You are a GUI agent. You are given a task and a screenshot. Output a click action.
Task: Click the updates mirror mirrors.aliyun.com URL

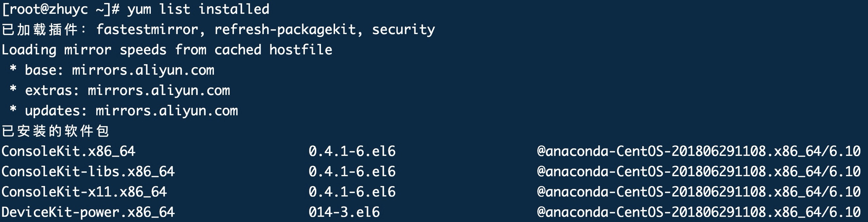[166, 111]
